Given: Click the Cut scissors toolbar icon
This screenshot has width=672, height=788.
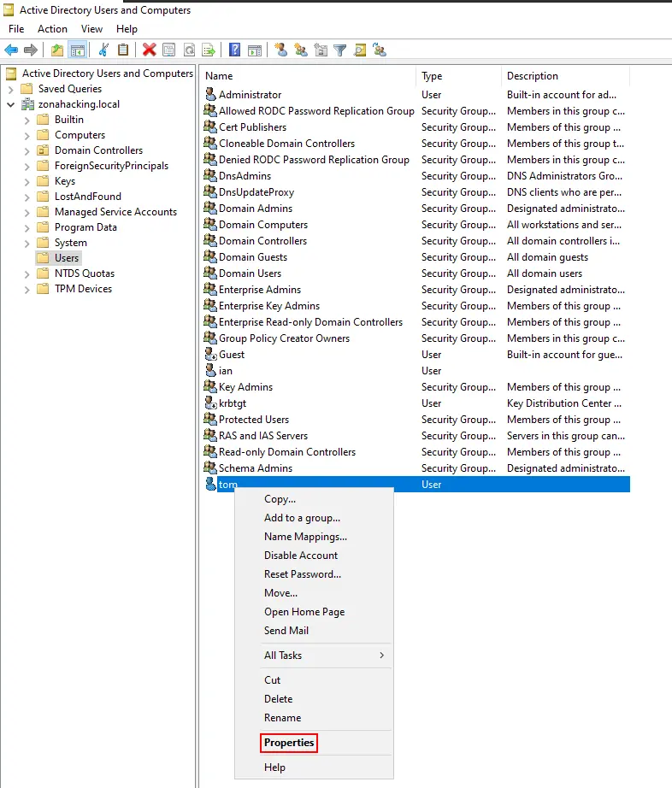Looking at the screenshot, I should click(103, 50).
